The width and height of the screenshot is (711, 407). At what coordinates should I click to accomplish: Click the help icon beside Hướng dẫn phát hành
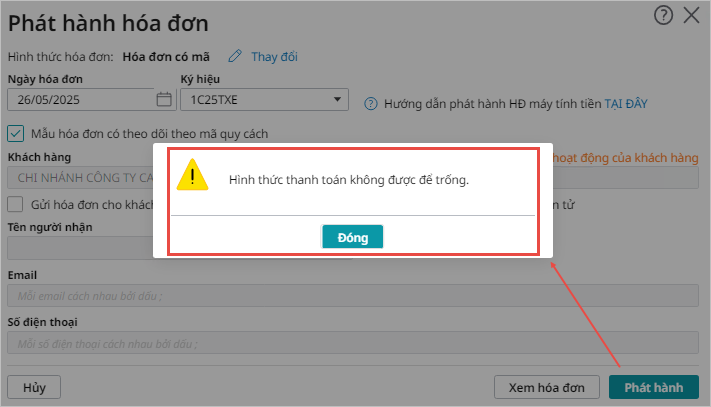point(370,104)
